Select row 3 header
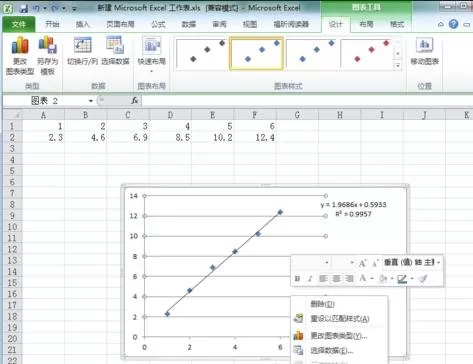Image resolution: width=473 pixels, height=364 pixels. [12, 149]
